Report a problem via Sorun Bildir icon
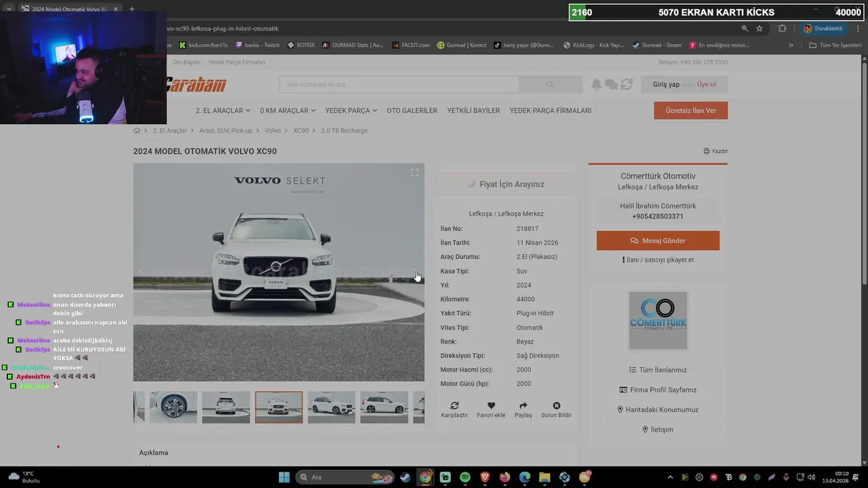Image resolution: width=868 pixels, height=488 pixels. click(556, 405)
